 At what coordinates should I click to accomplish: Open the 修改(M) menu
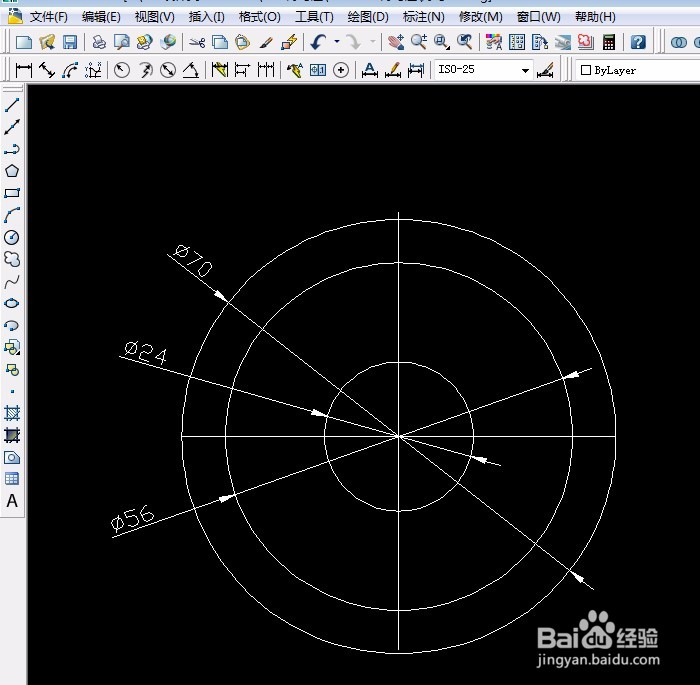click(x=480, y=17)
